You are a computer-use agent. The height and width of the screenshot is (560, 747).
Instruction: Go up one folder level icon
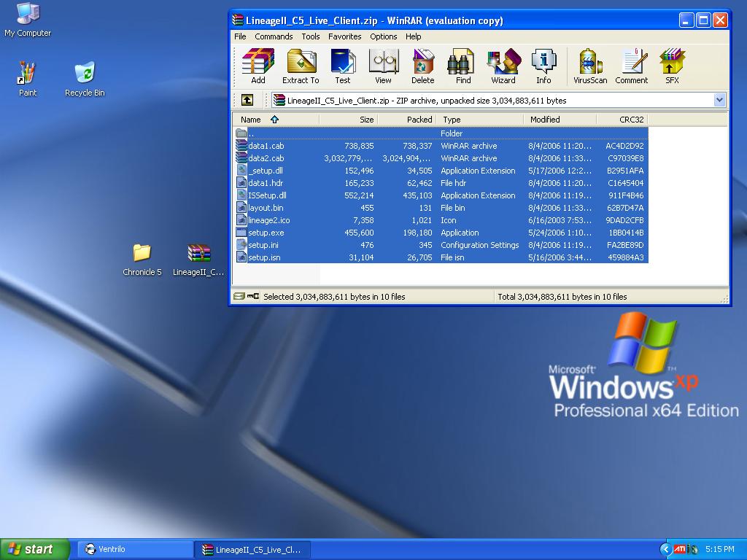[247, 100]
